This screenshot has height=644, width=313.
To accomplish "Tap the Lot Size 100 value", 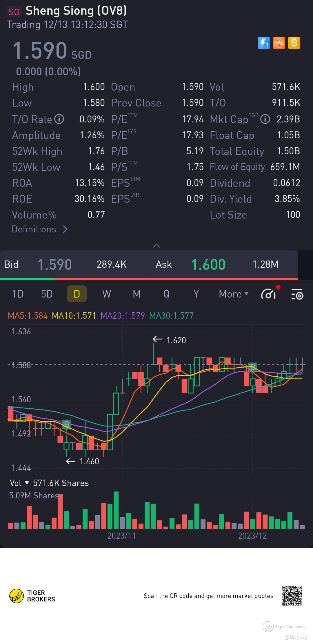I will (x=293, y=215).
